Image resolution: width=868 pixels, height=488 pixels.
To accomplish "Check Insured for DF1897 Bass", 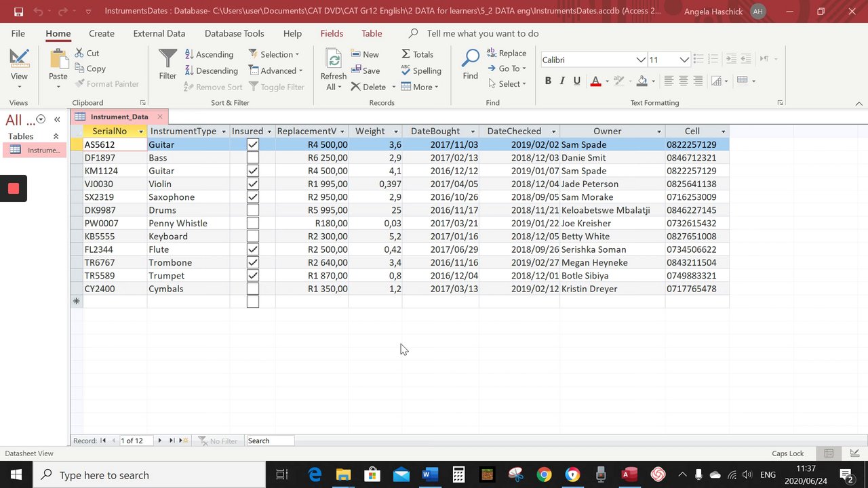I will click(253, 157).
